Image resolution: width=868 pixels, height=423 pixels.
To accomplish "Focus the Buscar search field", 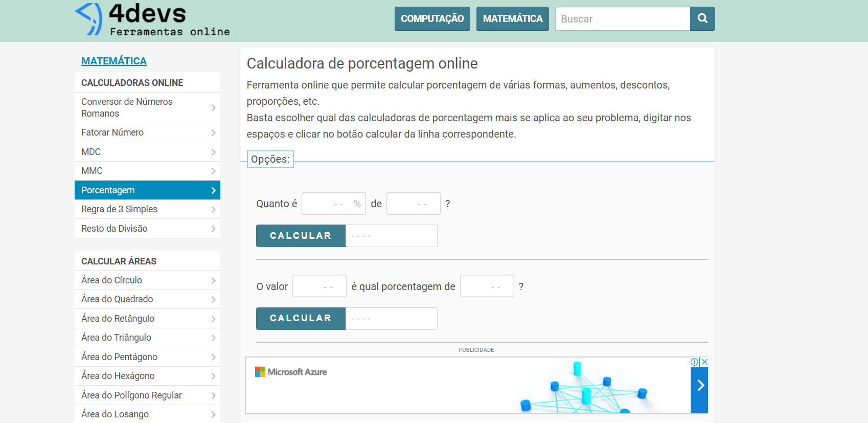I will coord(622,19).
